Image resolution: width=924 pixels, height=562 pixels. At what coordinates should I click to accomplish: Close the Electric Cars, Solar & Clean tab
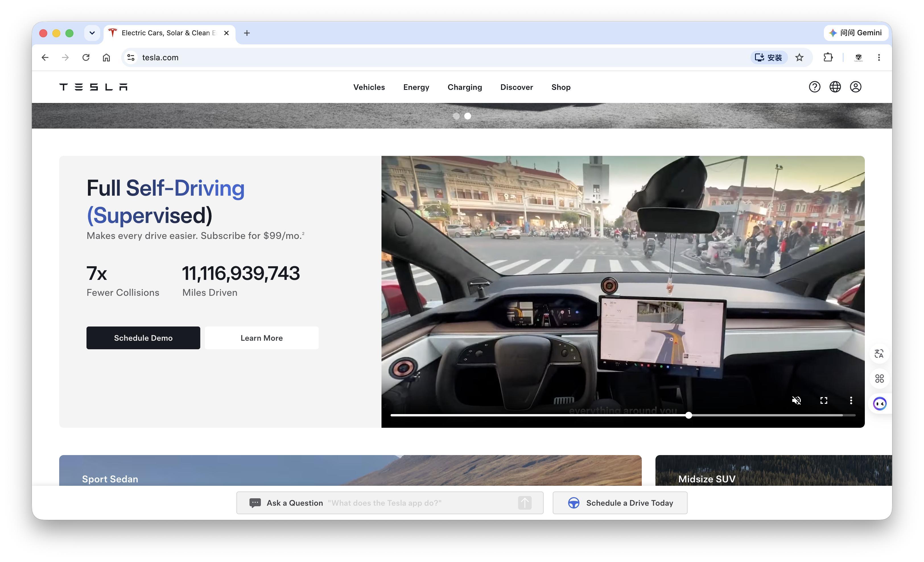click(226, 33)
